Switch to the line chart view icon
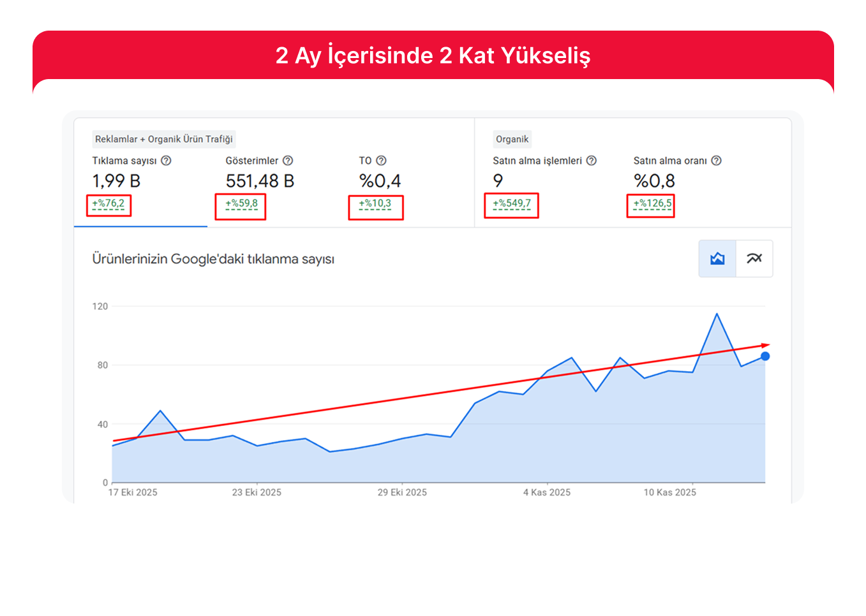 pyautogui.click(x=754, y=258)
